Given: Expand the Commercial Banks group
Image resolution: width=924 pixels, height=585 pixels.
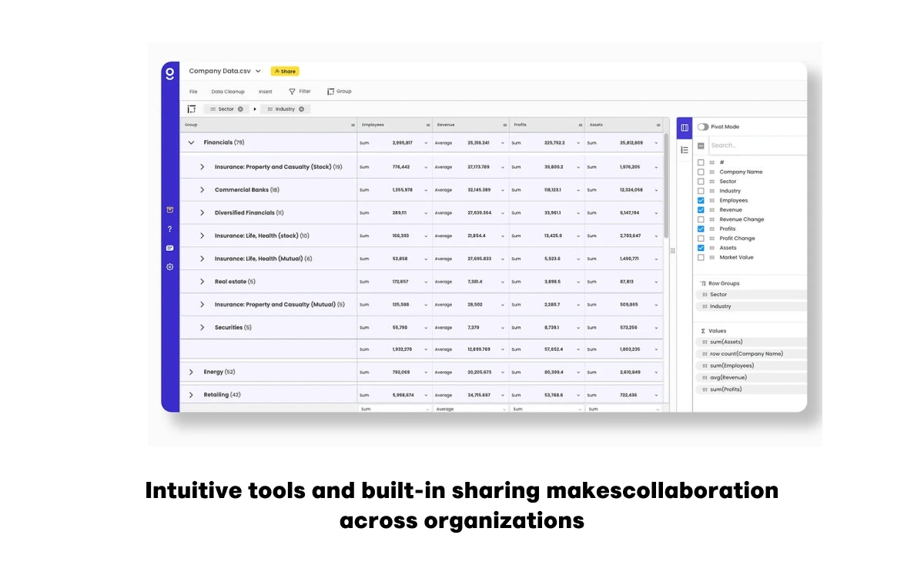Looking at the screenshot, I should point(203,189).
